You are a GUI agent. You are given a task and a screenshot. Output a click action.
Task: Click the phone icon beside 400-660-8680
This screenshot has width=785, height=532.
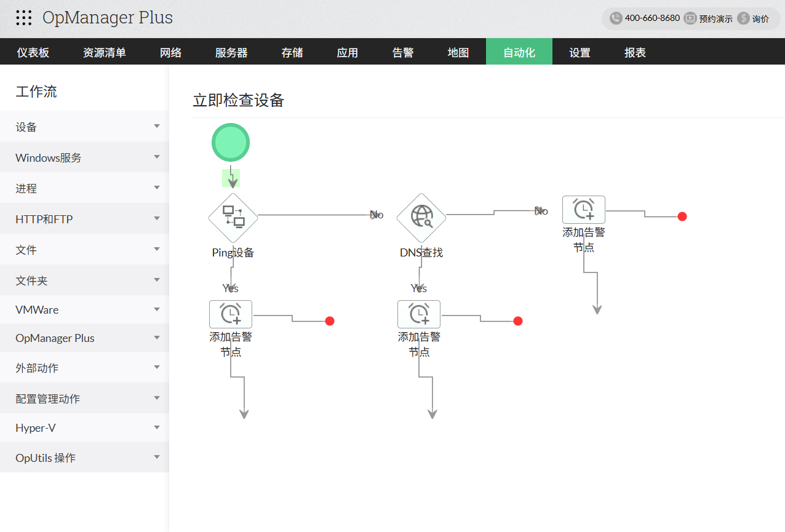click(x=616, y=18)
